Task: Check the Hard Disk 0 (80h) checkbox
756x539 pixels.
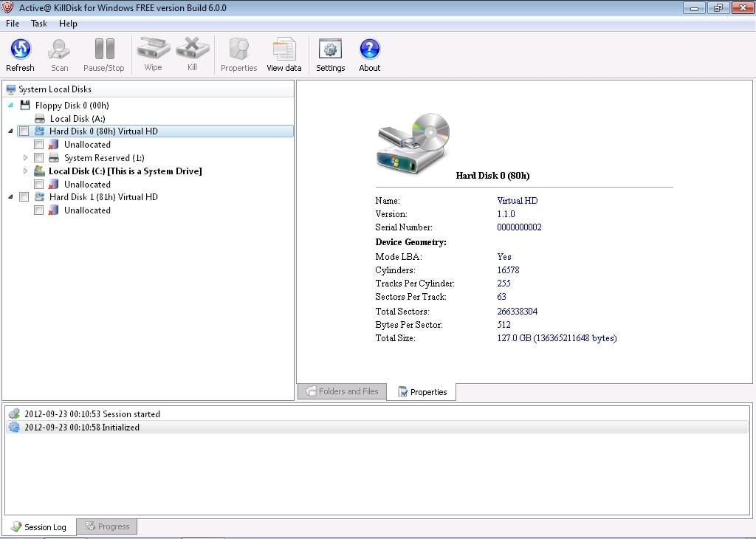Action: coord(24,131)
